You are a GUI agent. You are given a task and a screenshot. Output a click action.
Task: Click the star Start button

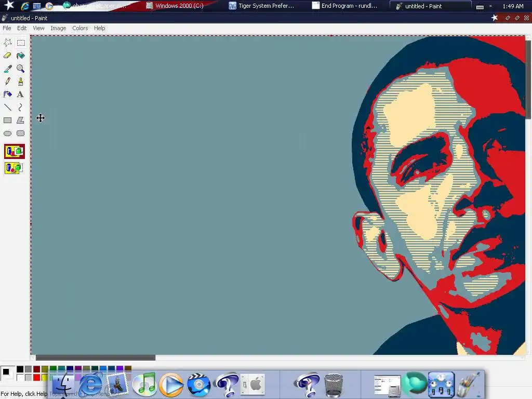click(x=8, y=5)
